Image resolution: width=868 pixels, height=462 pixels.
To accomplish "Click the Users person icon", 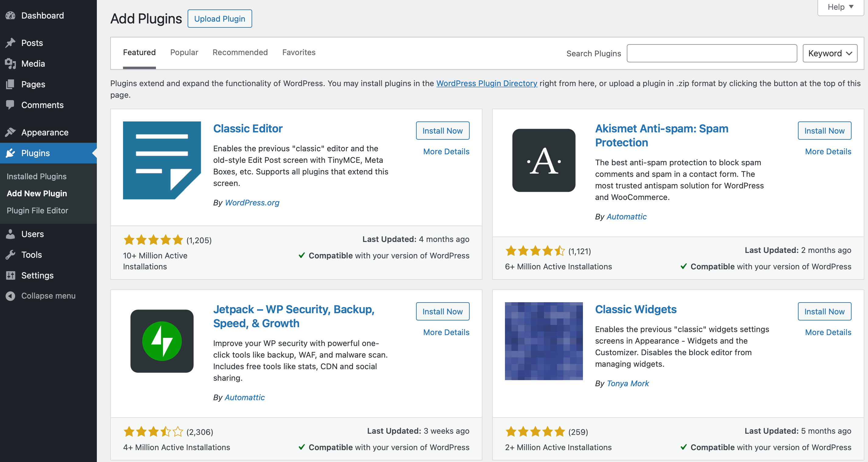I will [10, 234].
